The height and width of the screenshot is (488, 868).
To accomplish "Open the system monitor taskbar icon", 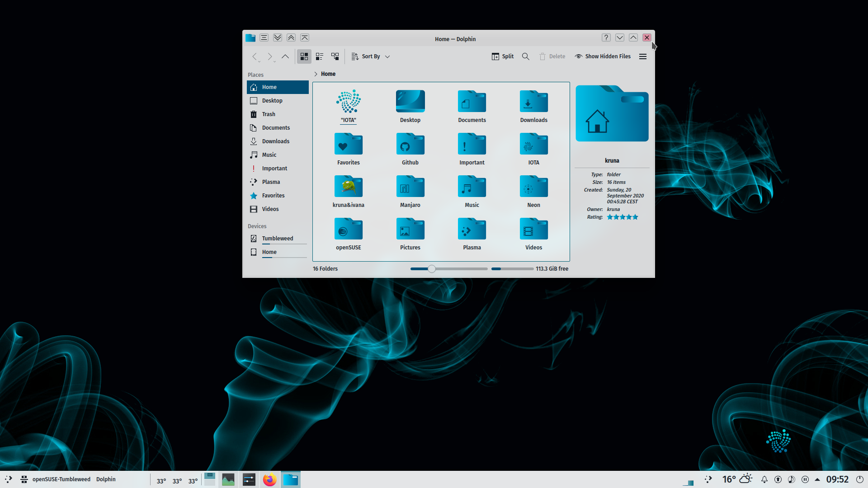I will 228,479.
